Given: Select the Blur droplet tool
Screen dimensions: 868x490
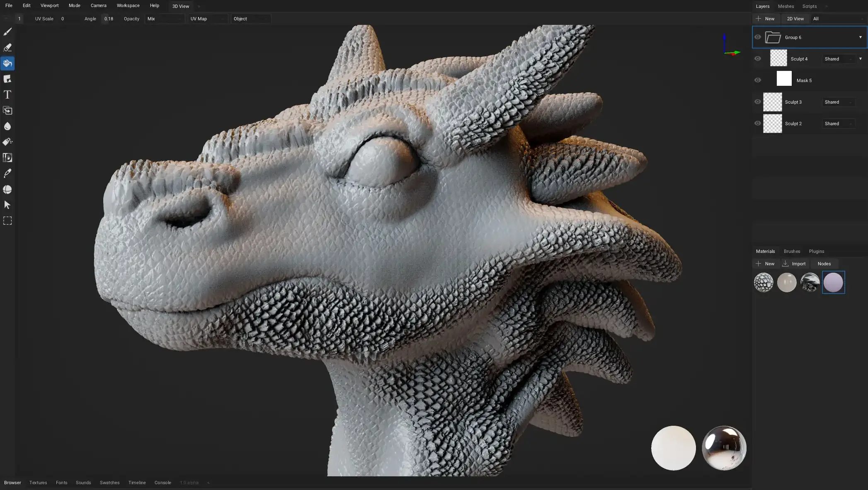Looking at the screenshot, I should coord(7,126).
